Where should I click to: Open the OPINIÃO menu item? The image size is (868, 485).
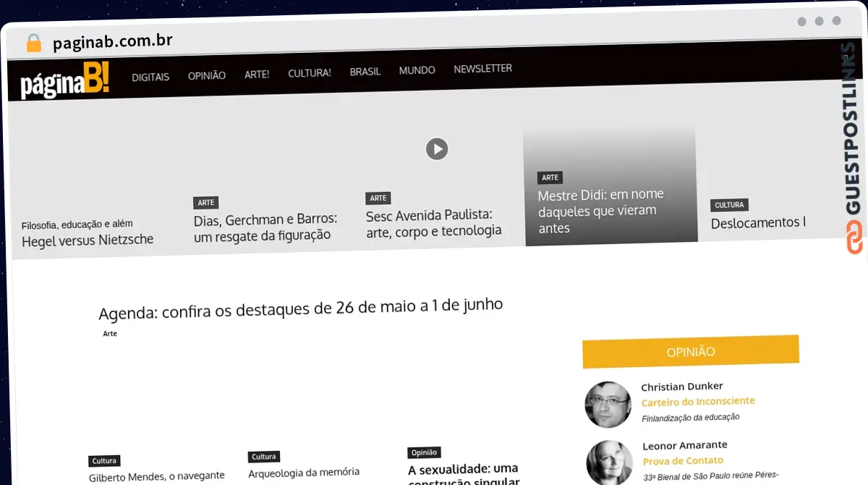(207, 75)
